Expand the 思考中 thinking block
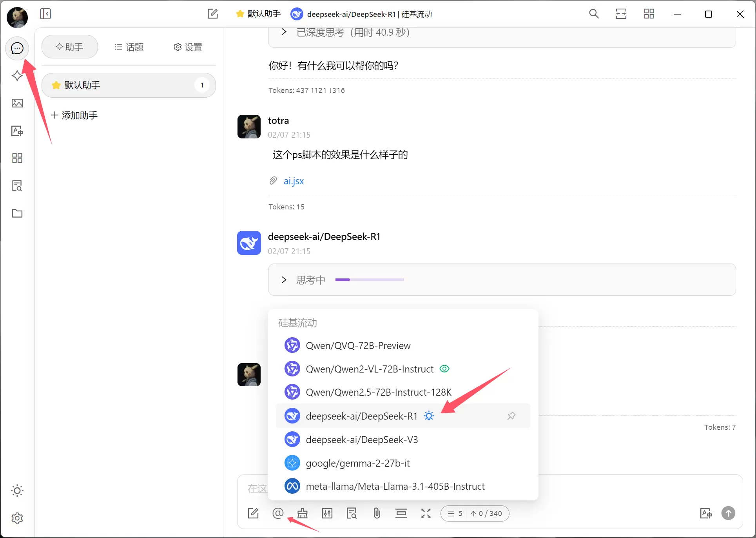 point(502,280)
